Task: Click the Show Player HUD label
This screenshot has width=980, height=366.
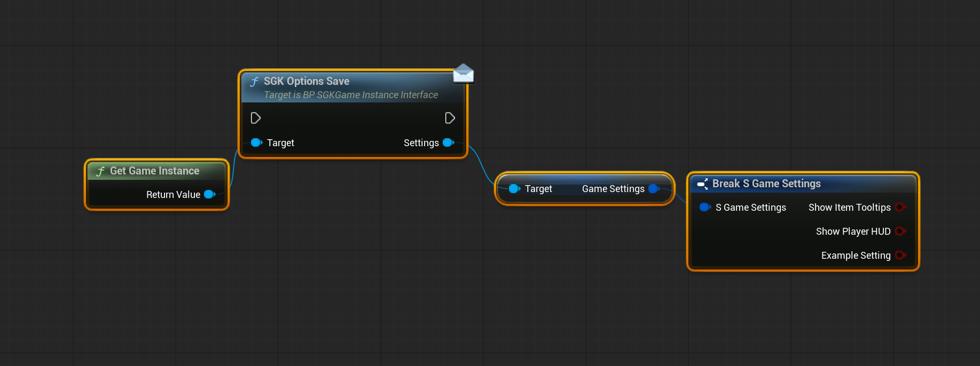Action: click(853, 232)
